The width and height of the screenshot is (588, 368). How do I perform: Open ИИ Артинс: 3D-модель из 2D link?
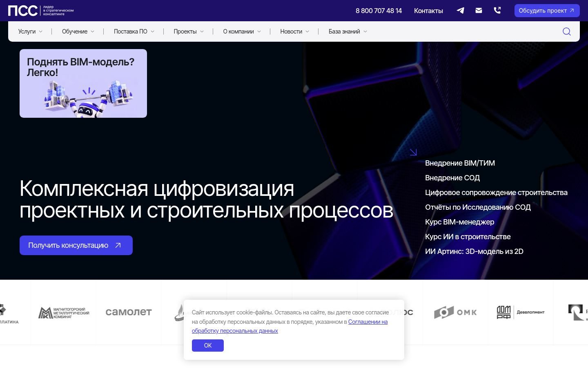pyautogui.click(x=474, y=251)
